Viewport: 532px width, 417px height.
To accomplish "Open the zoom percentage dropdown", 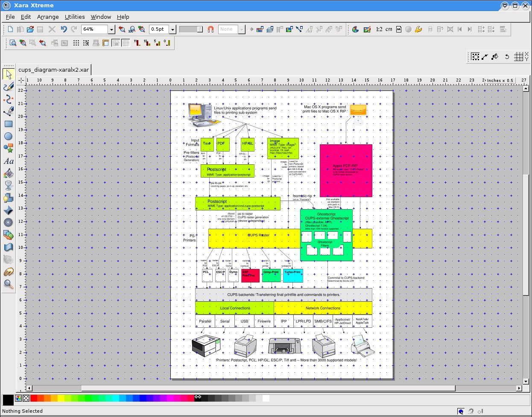I will coord(111,29).
